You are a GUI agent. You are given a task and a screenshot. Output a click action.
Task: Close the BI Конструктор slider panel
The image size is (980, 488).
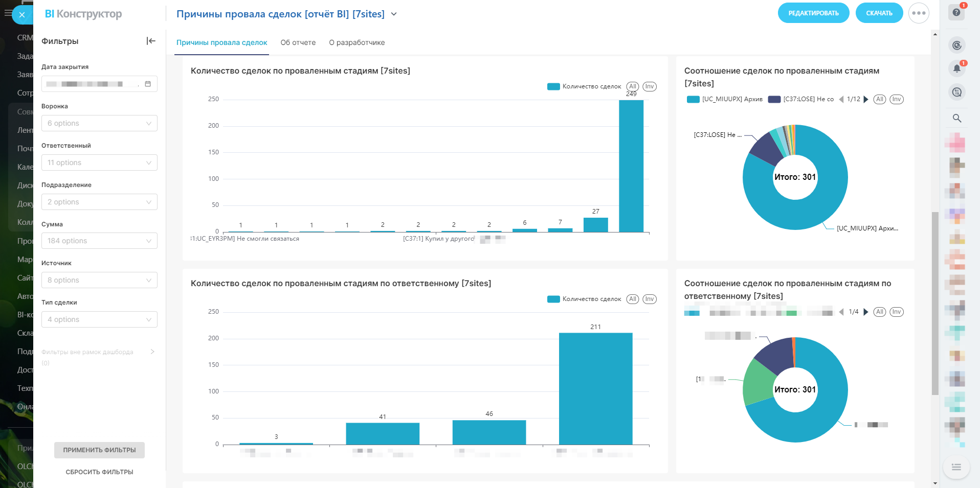(x=22, y=15)
